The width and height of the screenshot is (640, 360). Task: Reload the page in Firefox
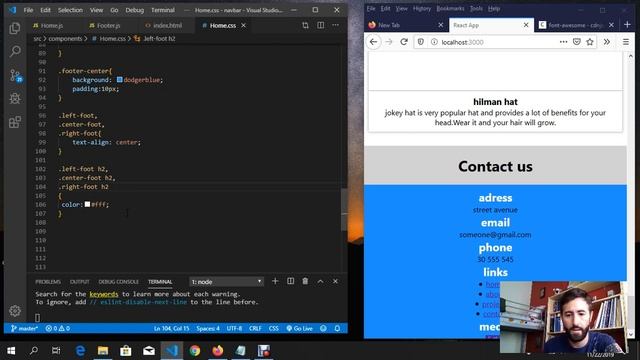404,42
